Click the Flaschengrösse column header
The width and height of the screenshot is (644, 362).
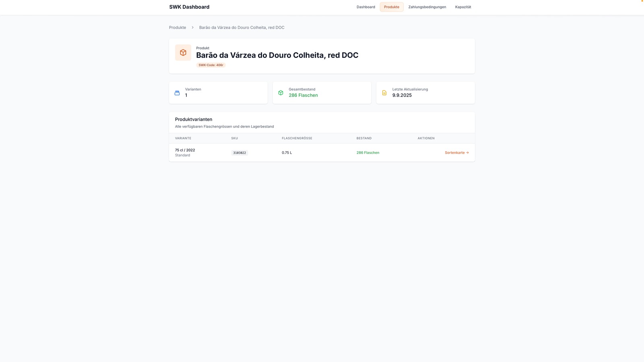pos(297,138)
